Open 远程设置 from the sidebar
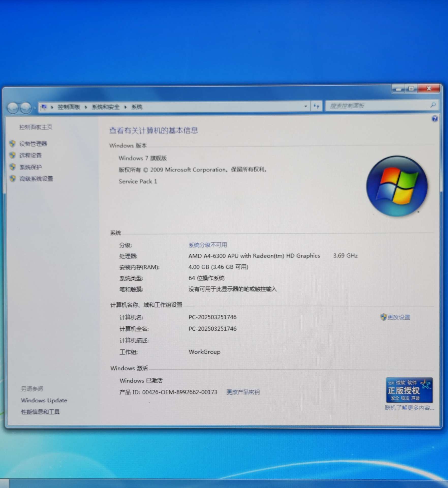Viewport: 448px width, 488px height. (30, 155)
